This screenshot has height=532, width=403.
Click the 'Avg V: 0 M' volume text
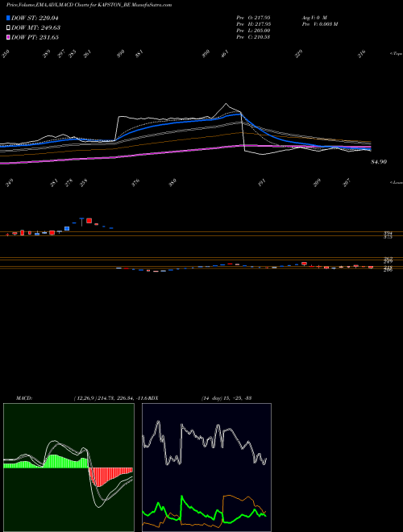(314, 17)
